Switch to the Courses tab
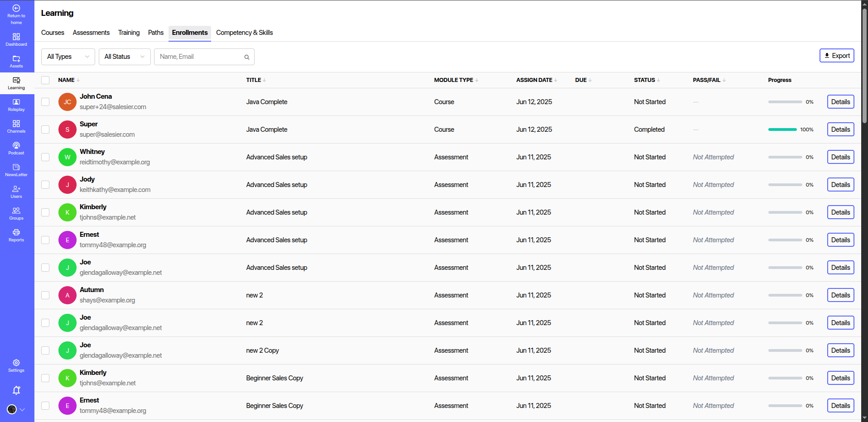 (53, 33)
